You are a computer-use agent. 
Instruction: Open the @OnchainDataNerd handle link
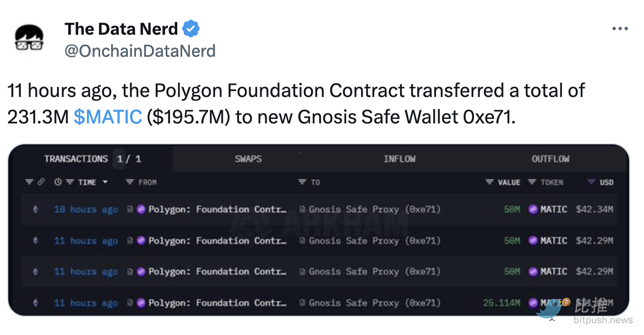(x=140, y=51)
